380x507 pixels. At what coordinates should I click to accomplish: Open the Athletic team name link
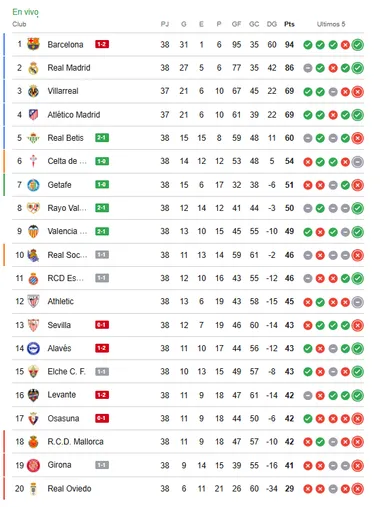click(60, 301)
